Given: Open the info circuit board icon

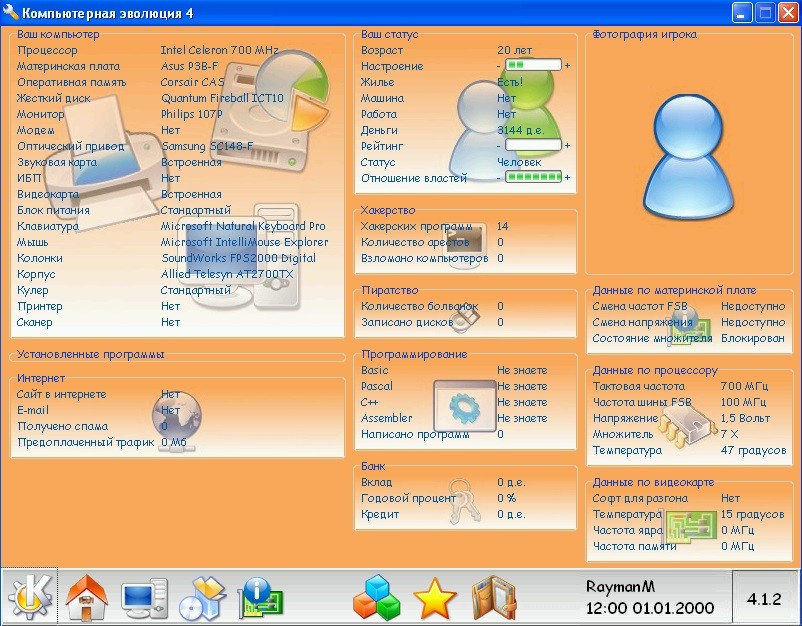Looking at the screenshot, I should 261,597.
